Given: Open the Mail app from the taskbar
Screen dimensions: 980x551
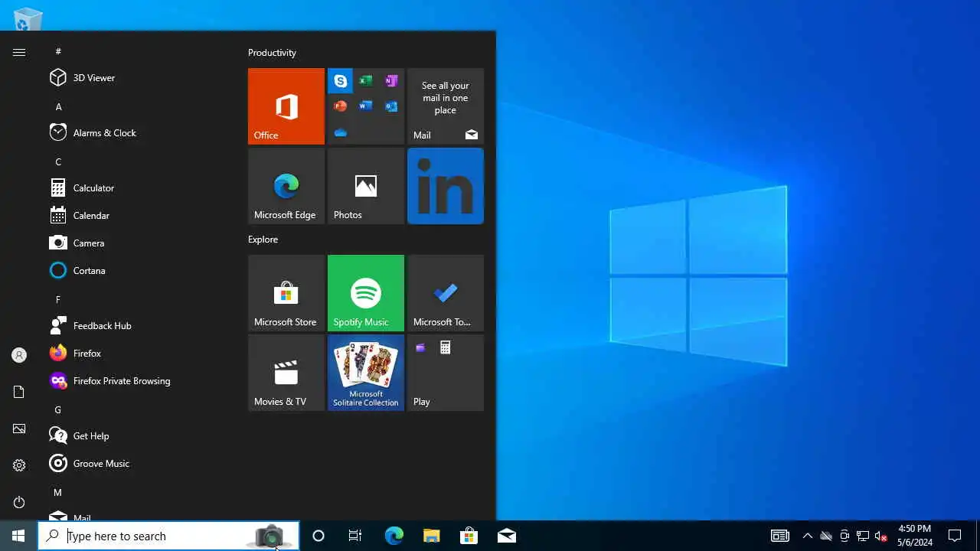Looking at the screenshot, I should (x=507, y=536).
